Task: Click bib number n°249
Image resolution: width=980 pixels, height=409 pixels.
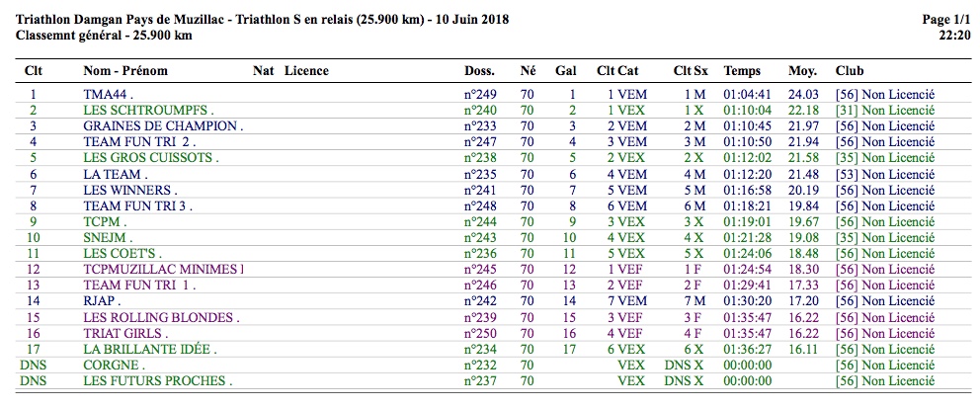Action: 480,95
